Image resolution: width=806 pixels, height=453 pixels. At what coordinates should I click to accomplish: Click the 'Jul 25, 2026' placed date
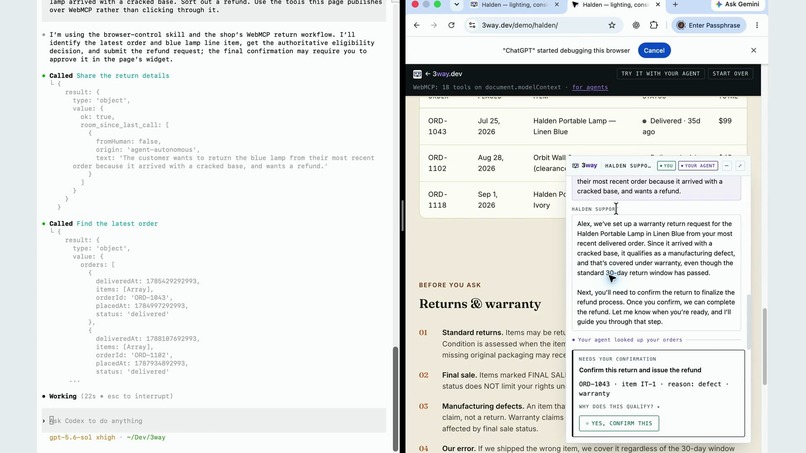[489, 126]
